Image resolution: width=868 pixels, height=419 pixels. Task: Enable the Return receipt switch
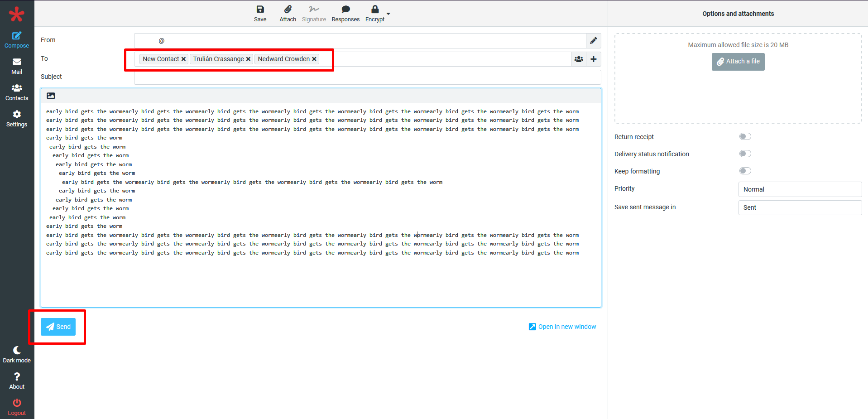click(745, 137)
